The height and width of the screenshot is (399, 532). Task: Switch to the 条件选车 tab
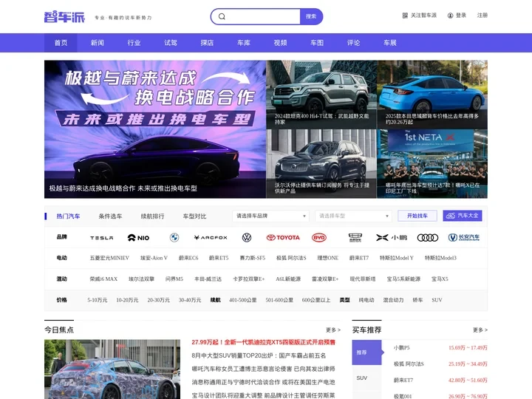point(110,216)
